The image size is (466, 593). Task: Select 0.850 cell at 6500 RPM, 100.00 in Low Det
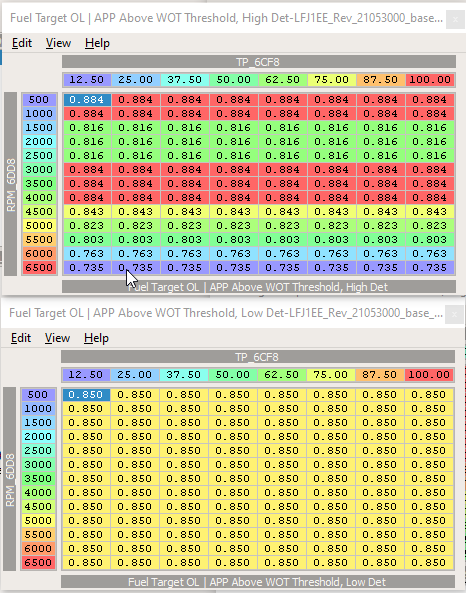[429, 562]
